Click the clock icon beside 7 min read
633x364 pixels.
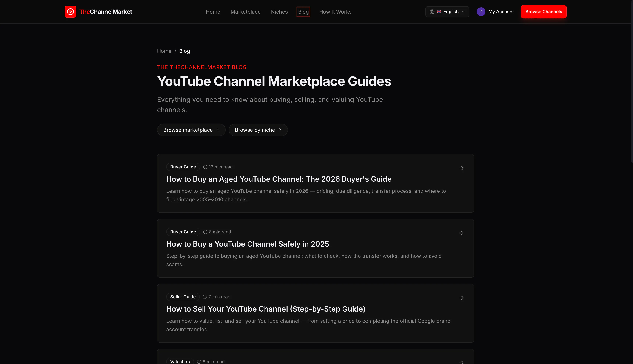(205, 297)
